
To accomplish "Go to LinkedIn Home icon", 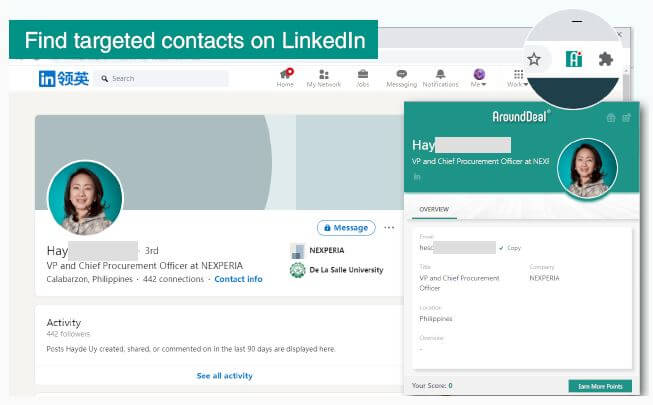I will 285,78.
